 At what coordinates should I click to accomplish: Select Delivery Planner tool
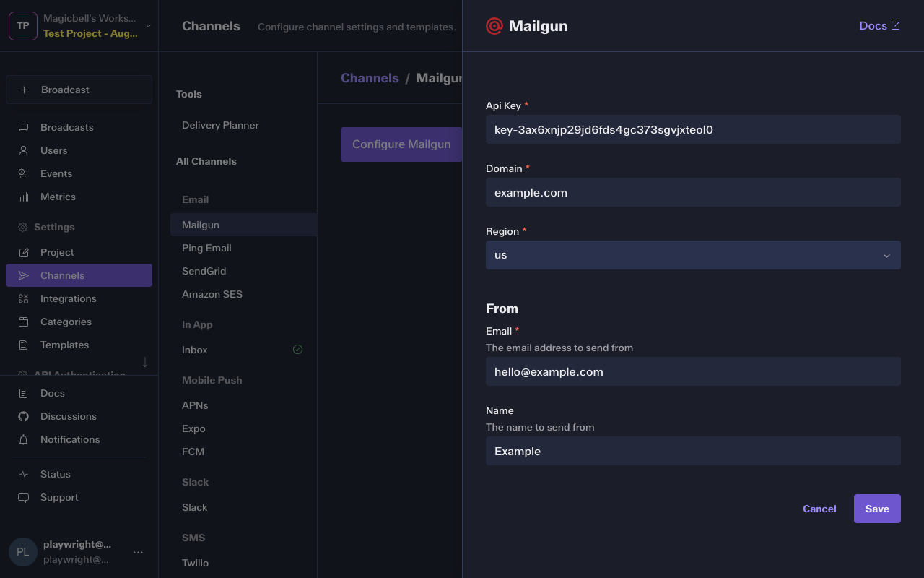pyautogui.click(x=243, y=125)
